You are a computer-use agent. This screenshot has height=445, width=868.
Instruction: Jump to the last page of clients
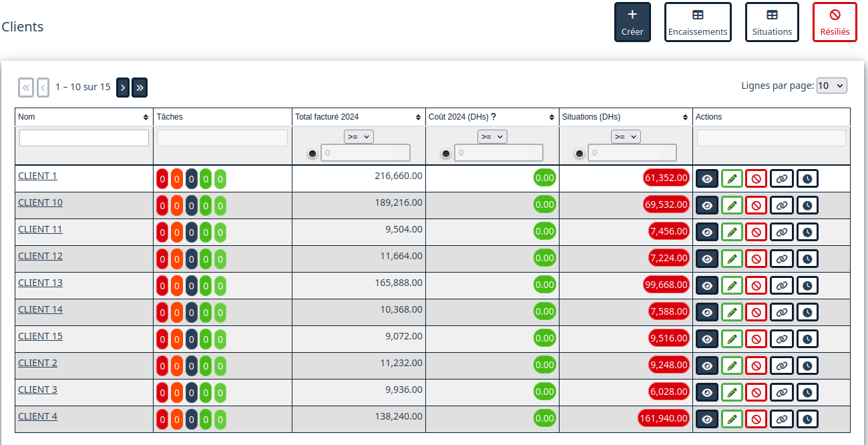pos(140,88)
